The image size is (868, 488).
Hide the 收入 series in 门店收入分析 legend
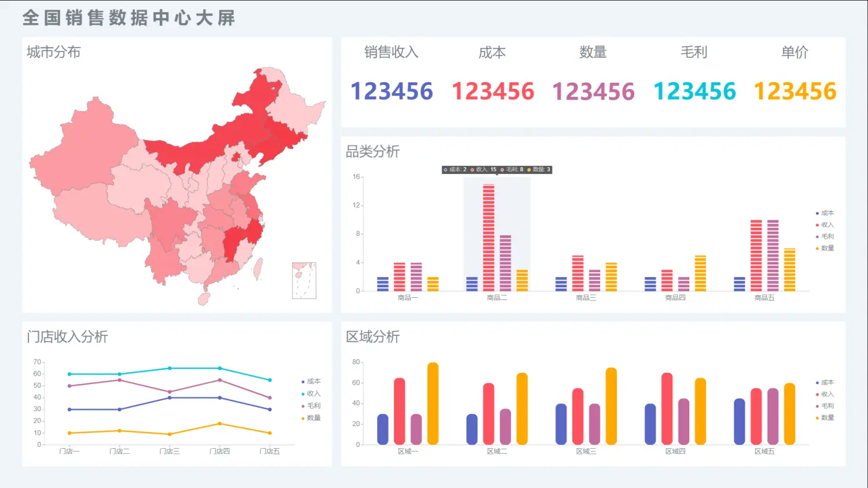pyautogui.click(x=312, y=394)
